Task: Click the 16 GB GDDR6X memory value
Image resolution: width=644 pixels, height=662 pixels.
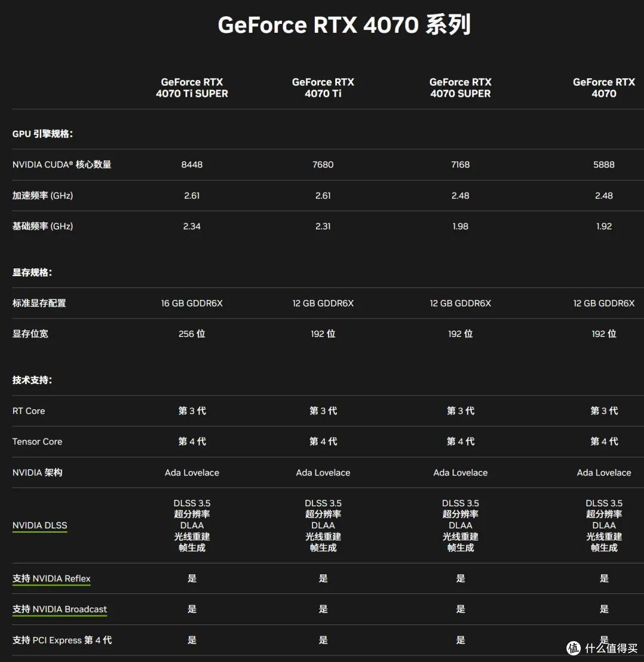Action: click(192, 303)
